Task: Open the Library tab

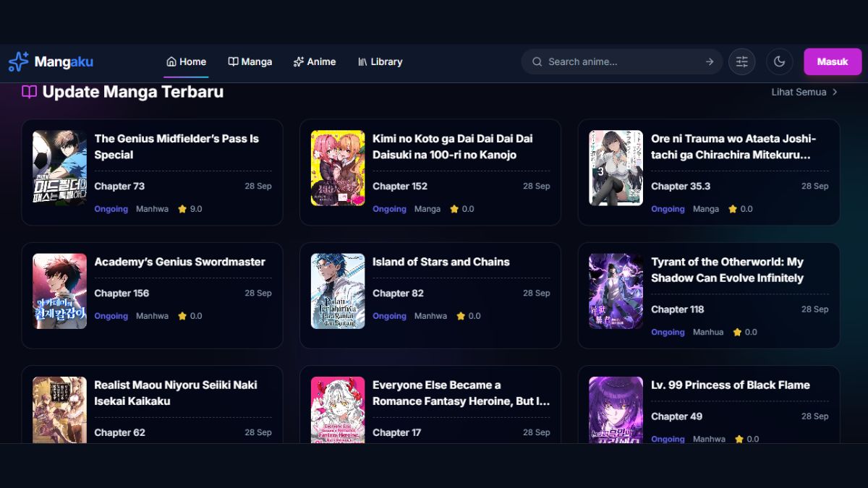Action: 380,62
